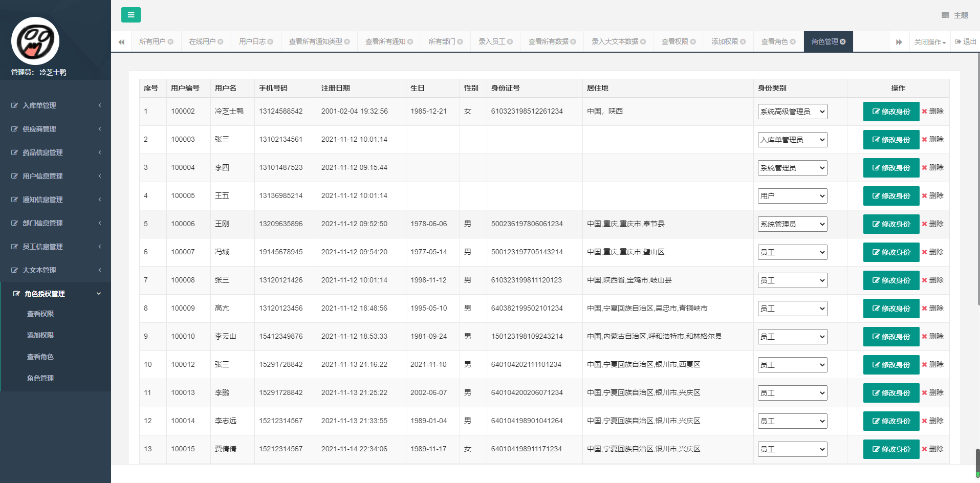Close the 所有用户 tab via its x icon
Image resolution: width=980 pixels, height=483 pixels.
coord(171,41)
